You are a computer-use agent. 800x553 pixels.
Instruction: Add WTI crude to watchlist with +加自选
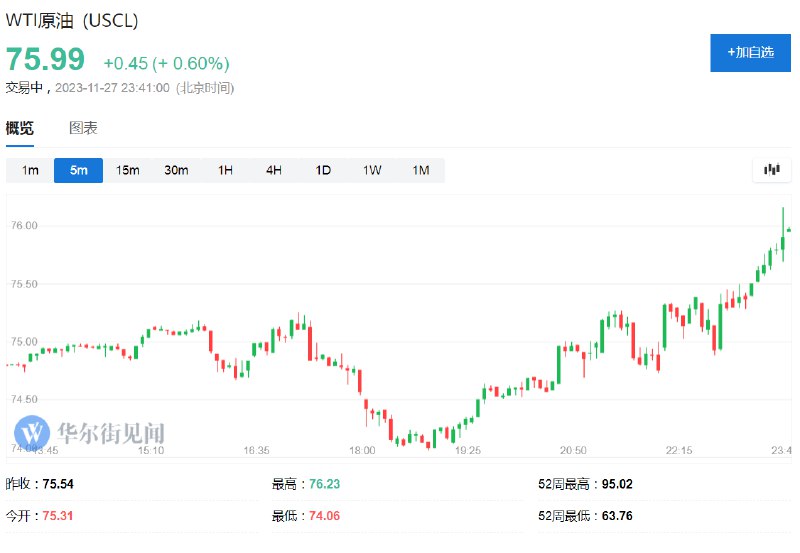pos(750,53)
